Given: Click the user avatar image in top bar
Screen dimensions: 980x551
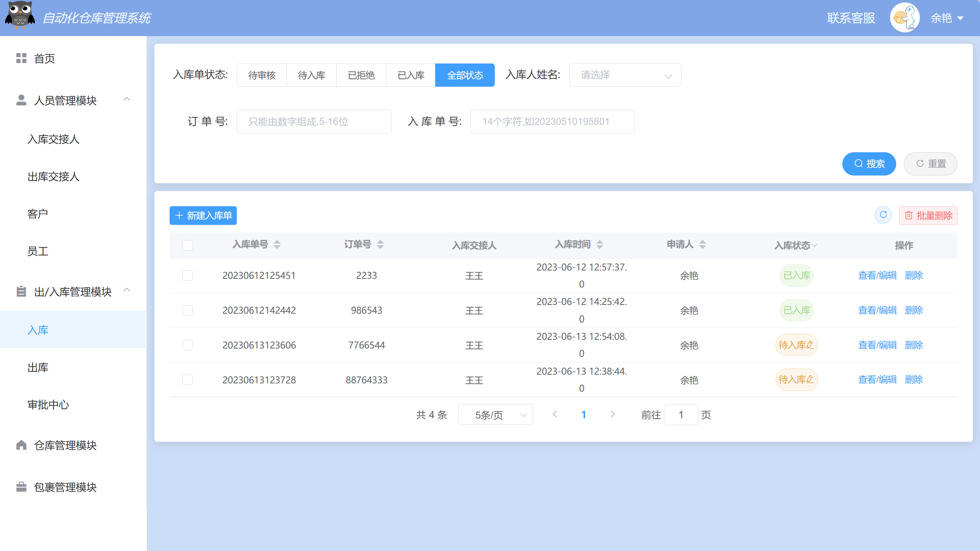Looking at the screenshot, I should click(x=905, y=17).
